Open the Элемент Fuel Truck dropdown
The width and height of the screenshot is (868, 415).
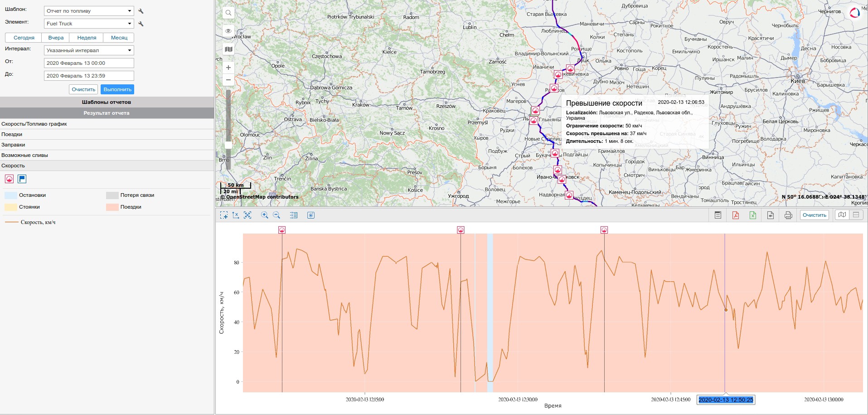click(89, 24)
